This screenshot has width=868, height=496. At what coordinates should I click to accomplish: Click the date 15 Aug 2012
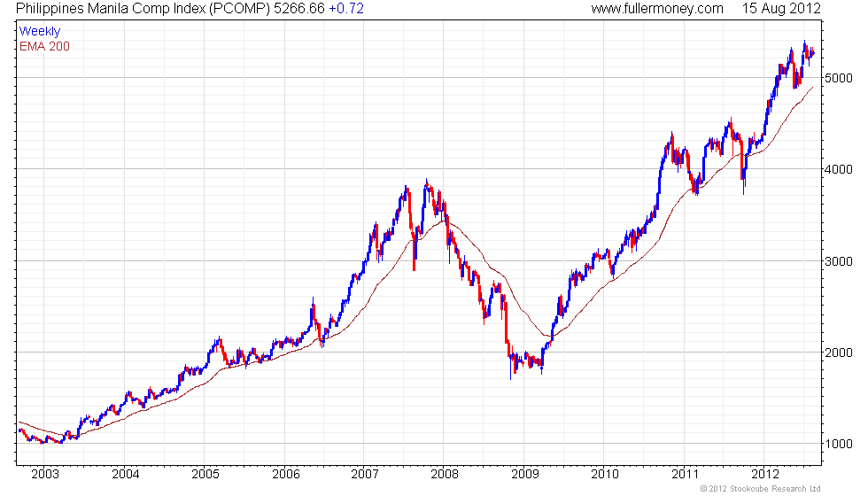click(781, 9)
